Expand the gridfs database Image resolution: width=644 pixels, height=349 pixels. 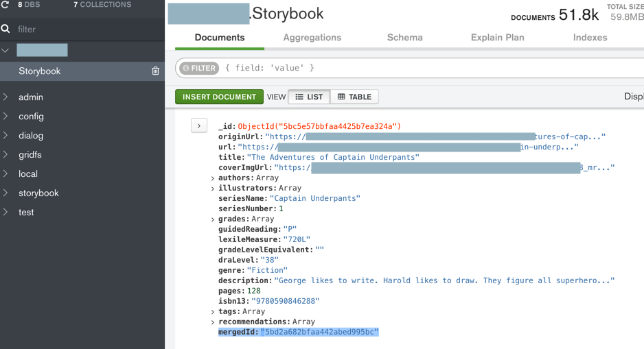tap(6, 155)
